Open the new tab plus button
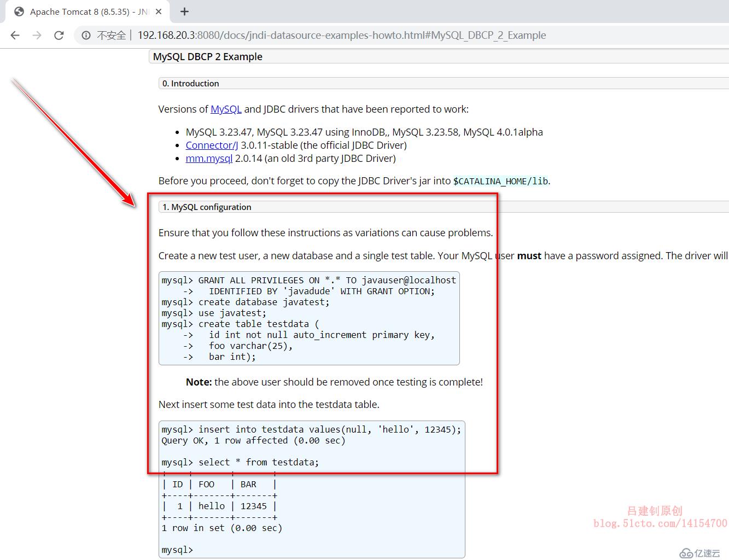 click(184, 11)
